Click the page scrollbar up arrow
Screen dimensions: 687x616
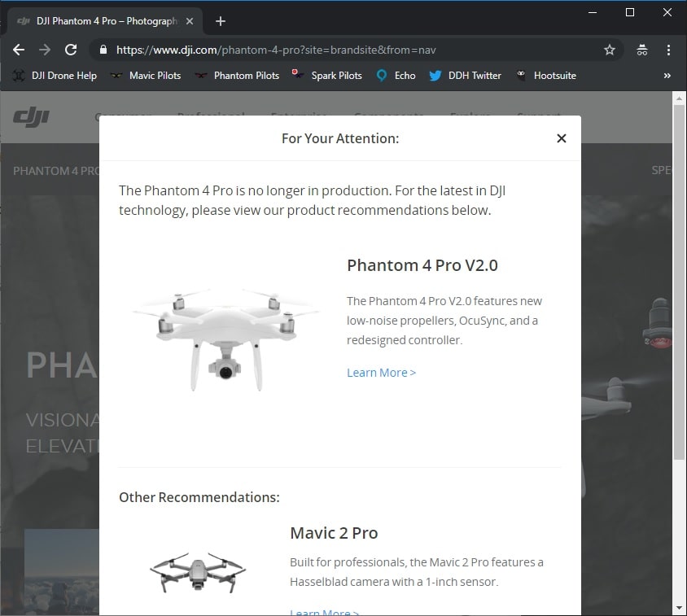(x=679, y=98)
